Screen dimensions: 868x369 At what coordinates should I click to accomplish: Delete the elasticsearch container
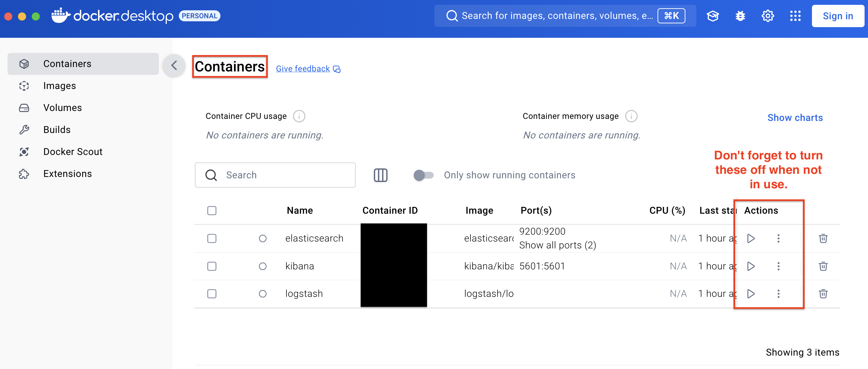(x=823, y=238)
